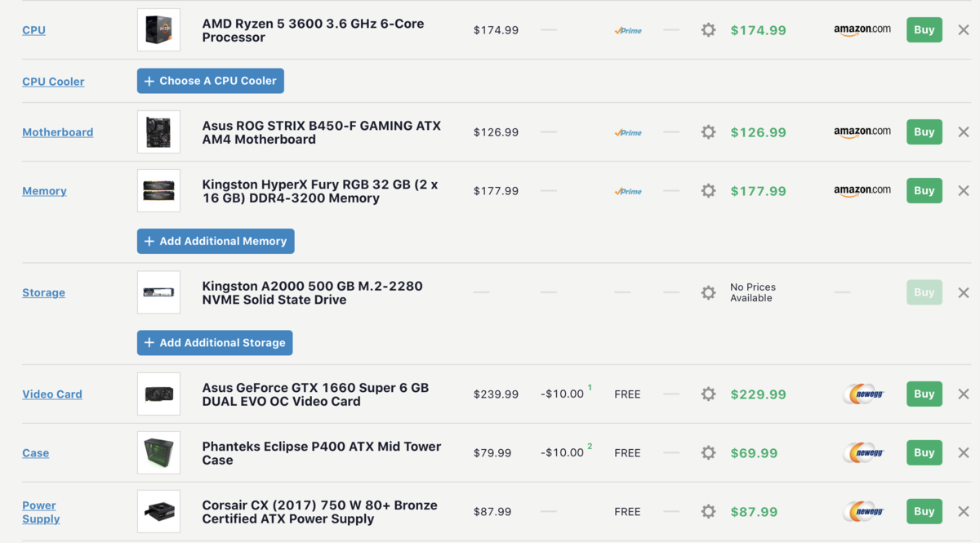The height and width of the screenshot is (543, 980).
Task: Open settings gear for Power Supply row
Action: tap(708, 512)
